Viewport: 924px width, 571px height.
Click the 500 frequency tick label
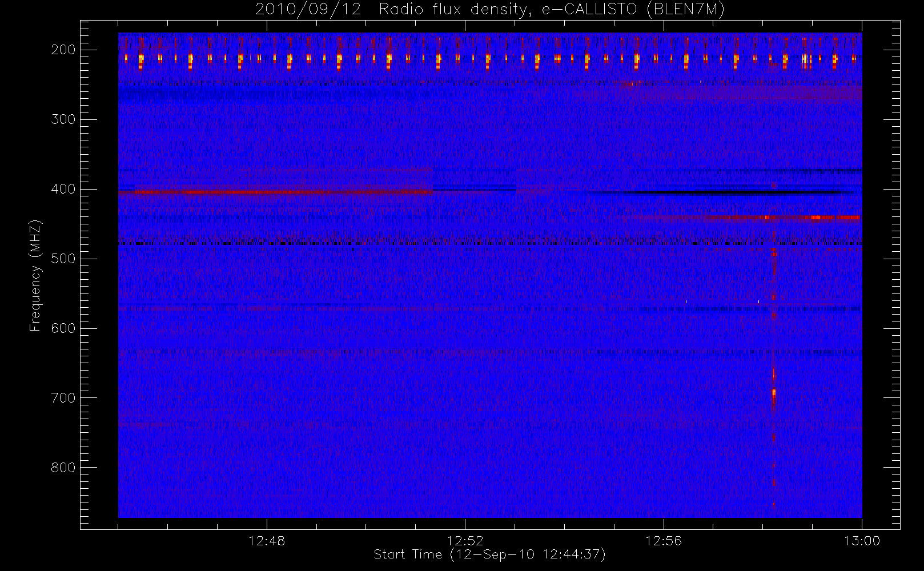63,259
